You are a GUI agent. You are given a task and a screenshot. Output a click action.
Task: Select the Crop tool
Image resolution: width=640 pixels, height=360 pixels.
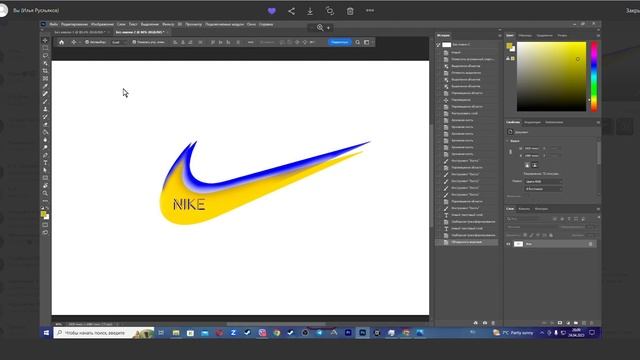45,71
